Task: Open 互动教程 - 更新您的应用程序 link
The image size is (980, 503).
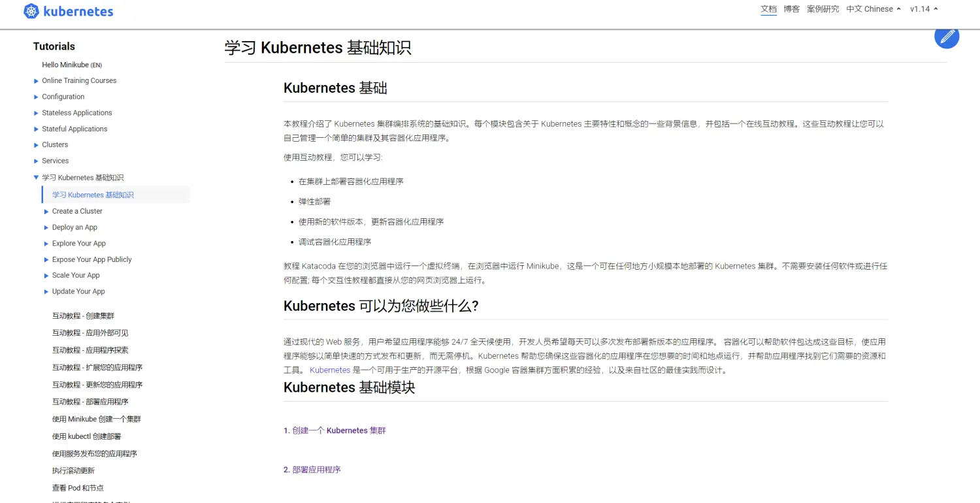Action: tap(97, 385)
